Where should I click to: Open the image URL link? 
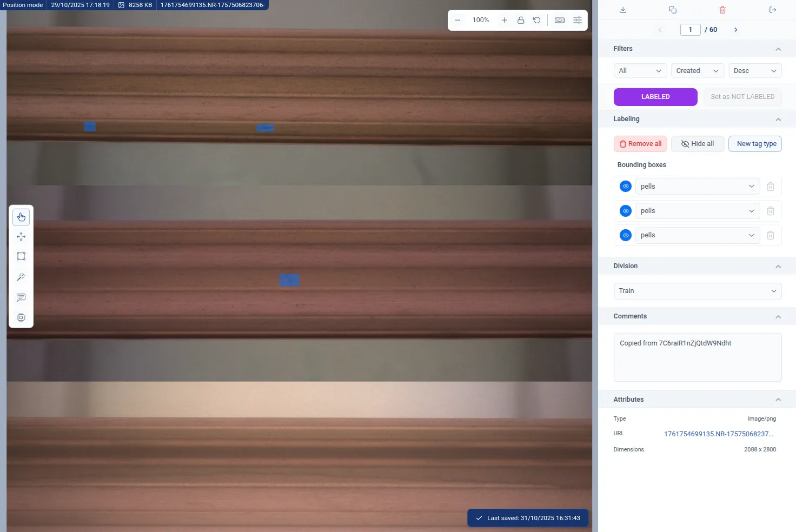[718, 434]
